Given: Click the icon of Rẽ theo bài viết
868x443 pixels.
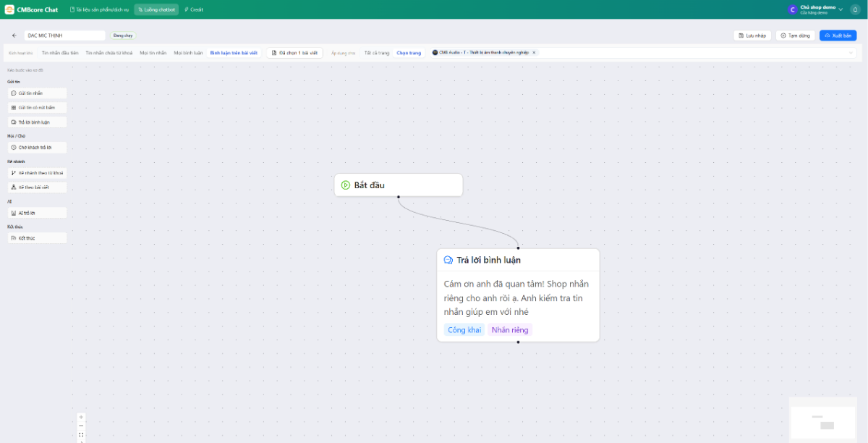Looking at the screenshot, I should point(14,187).
